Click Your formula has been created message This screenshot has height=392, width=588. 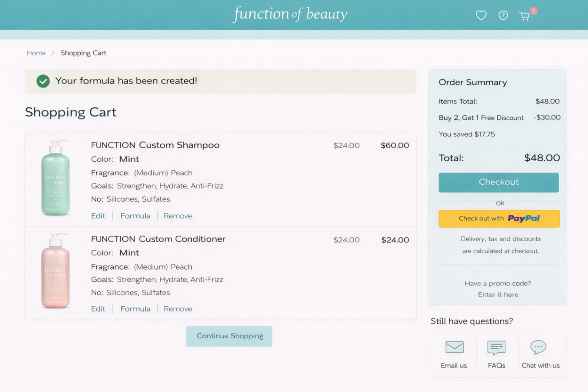pos(126,81)
